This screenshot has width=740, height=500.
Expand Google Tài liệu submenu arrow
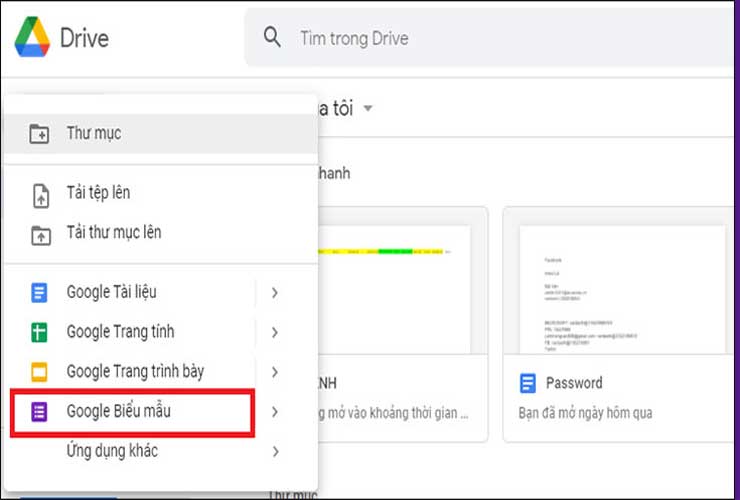tap(275, 293)
